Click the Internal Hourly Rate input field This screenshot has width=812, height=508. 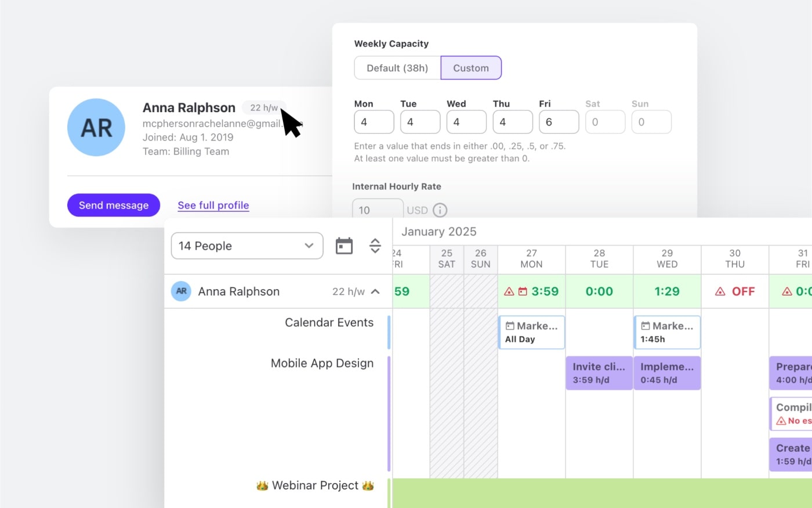(x=378, y=210)
